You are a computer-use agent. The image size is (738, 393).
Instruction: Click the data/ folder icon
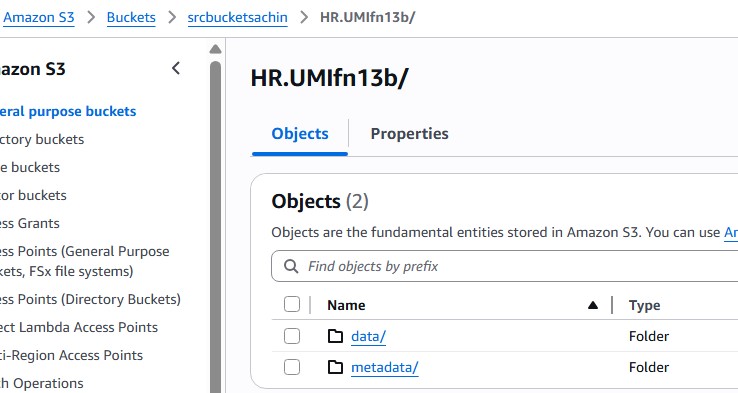point(335,336)
